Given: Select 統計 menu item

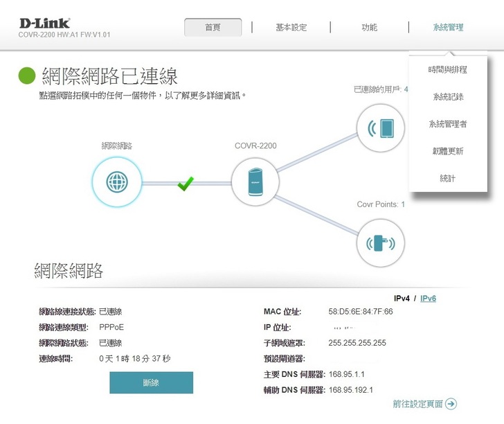Looking at the screenshot, I should 447,178.
